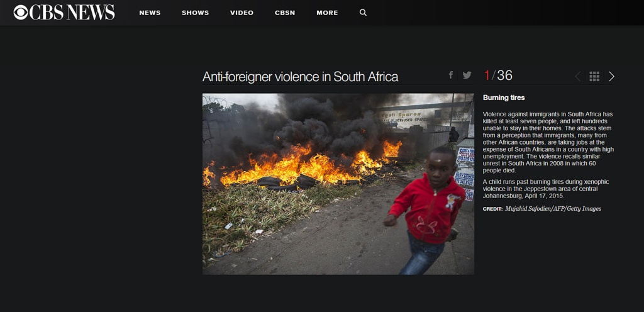The width and height of the screenshot is (644, 312).
Task: Click the gallery title Anti-foreigner violence
Action: pyautogui.click(x=300, y=77)
